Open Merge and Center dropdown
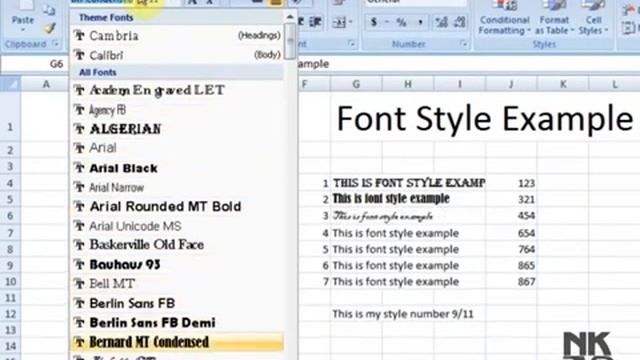 (351, 22)
